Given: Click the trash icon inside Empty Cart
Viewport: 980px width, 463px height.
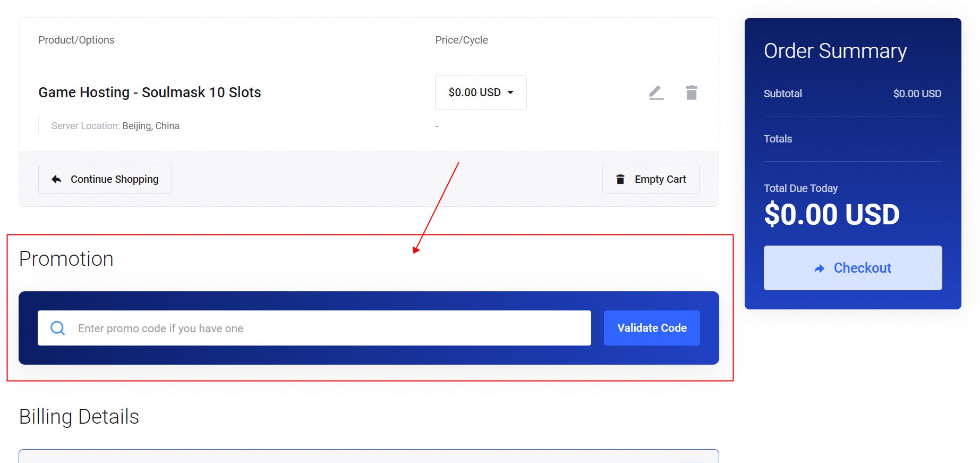Looking at the screenshot, I should coord(620,179).
